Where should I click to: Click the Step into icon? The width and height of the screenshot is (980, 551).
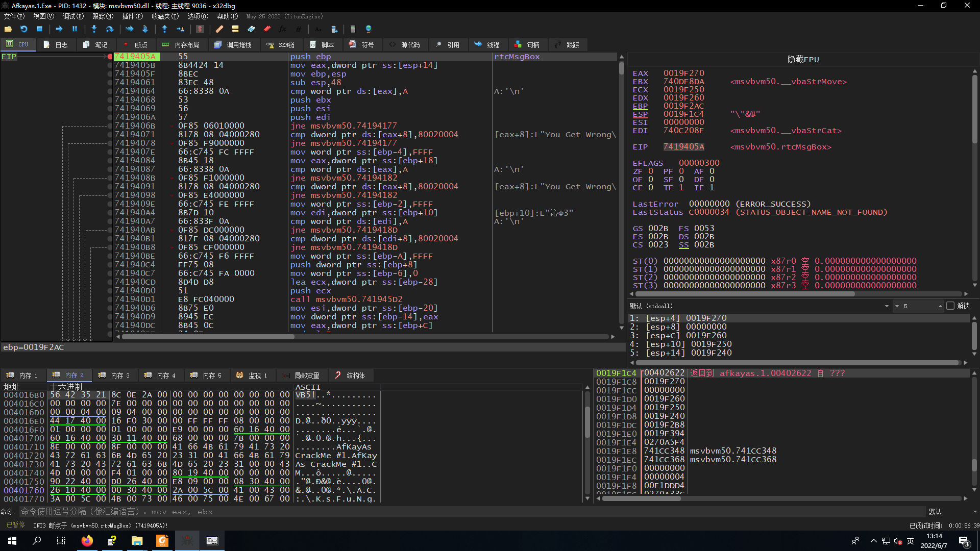point(94,29)
